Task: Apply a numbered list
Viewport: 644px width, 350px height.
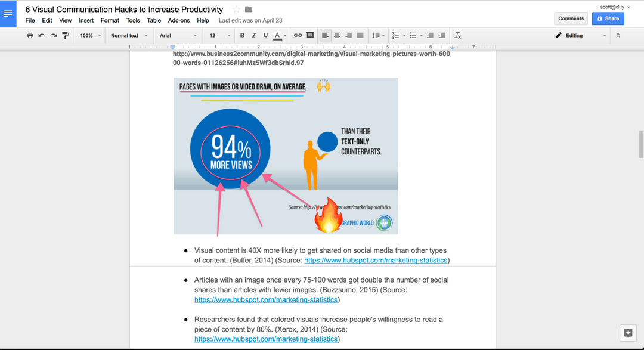Action: tap(395, 36)
